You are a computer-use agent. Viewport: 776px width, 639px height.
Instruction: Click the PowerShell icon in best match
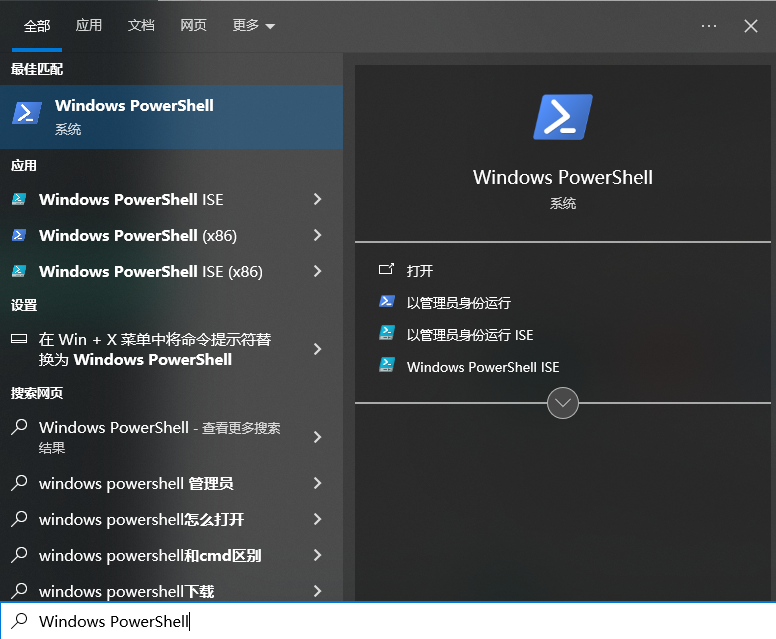coord(27,113)
